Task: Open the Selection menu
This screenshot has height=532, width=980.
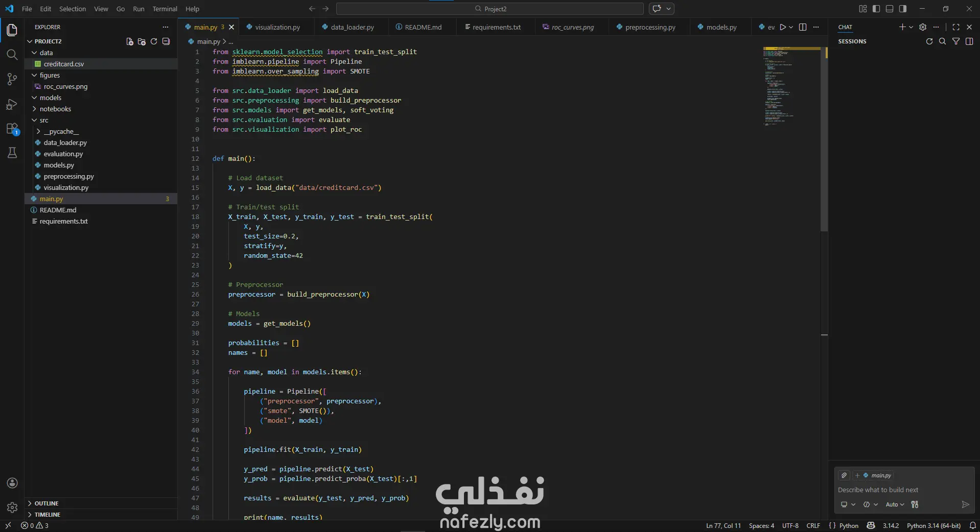Action: click(73, 9)
